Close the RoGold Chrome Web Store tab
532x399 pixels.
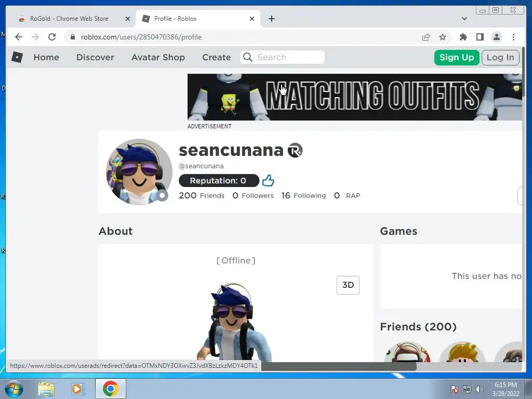pos(128,19)
